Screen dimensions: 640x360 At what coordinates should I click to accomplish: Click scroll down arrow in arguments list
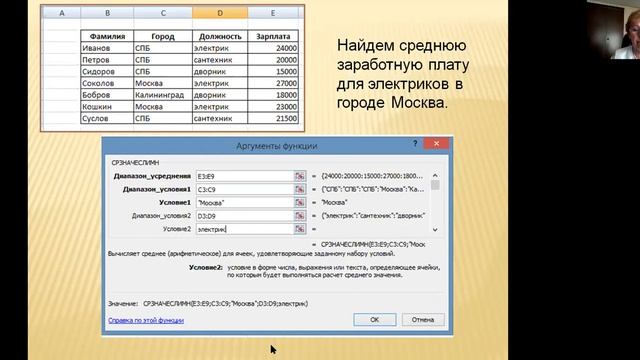pyautogui.click(x=435, y=230)
